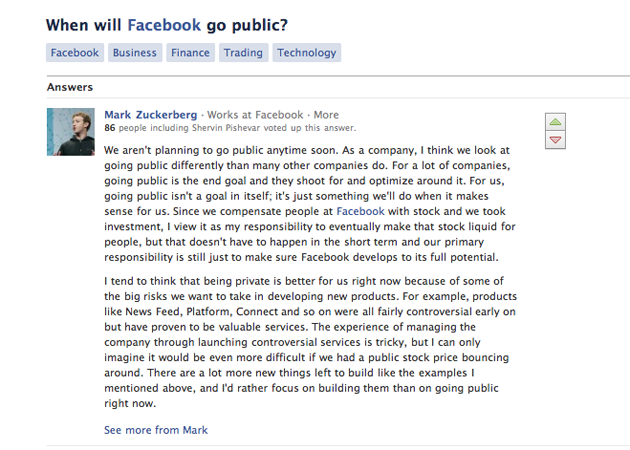Open the Trading topic tag
The width and height of the screenshot is (630, 450).
(243, 53)
